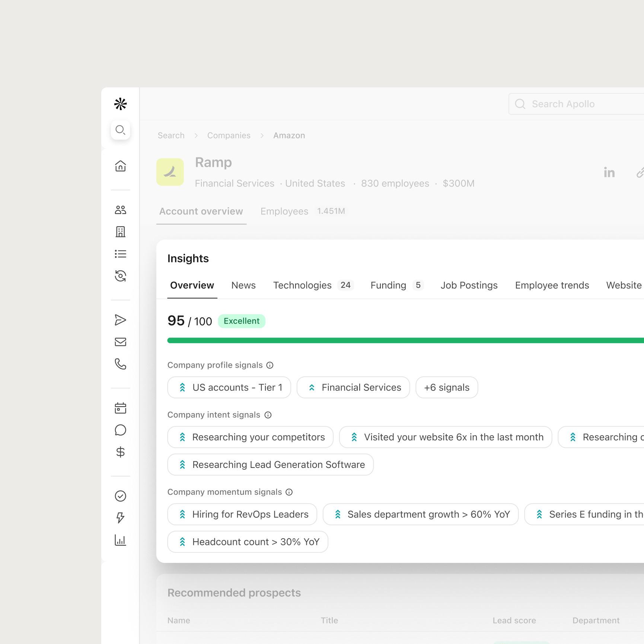This screenshot has width=644, height=644.
Task: Open the Deals dollar sign icon
Action: tap(120, 452)
